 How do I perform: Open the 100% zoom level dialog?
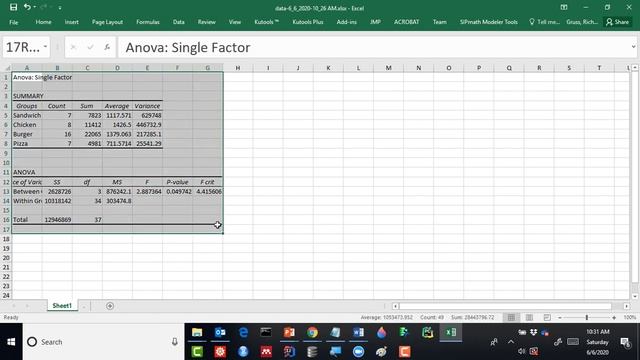[x=629, y=317]
